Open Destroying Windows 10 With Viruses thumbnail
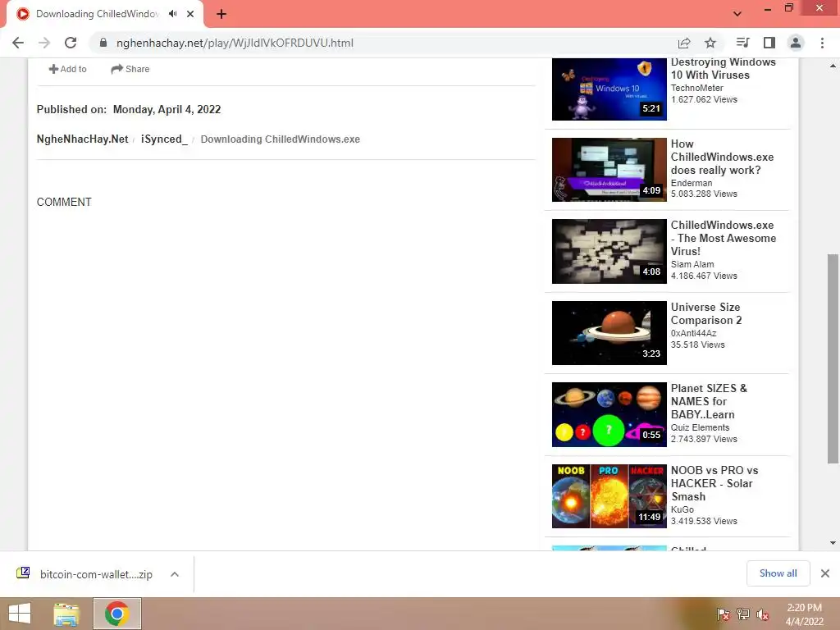This screenshot has width=840, height=630. click(609, 89)
